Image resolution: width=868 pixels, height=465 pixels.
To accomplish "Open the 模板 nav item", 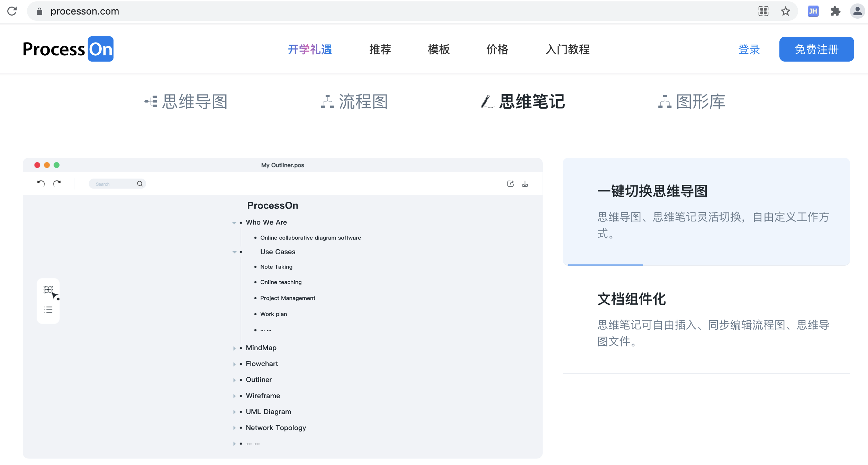I will (x=438, y=49).
